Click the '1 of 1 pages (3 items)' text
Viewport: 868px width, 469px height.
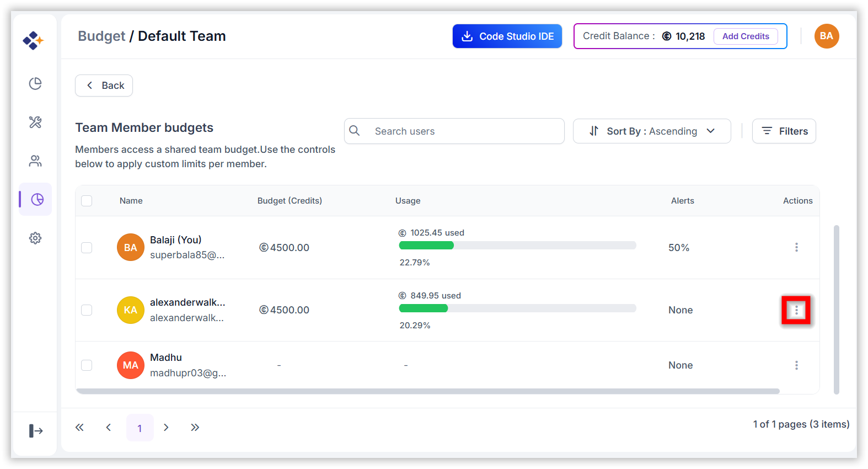pos(801,424)
